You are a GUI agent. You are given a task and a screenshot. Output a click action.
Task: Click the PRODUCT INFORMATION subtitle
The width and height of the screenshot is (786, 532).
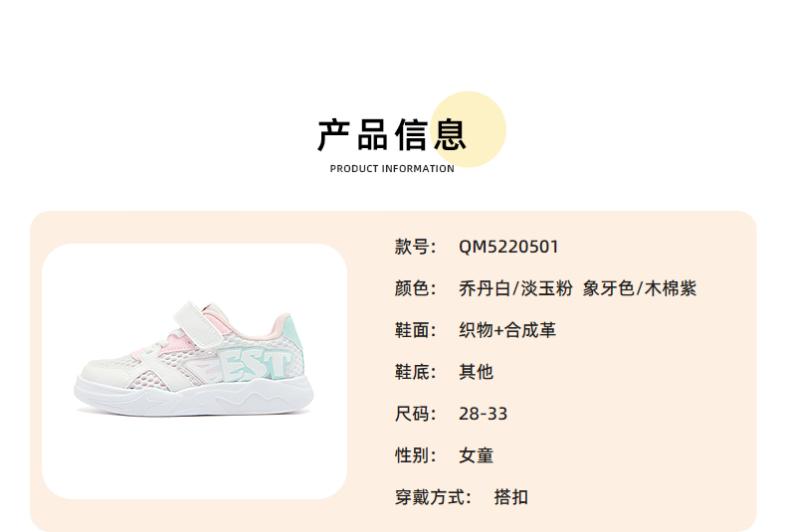click(x=392, y=169)
